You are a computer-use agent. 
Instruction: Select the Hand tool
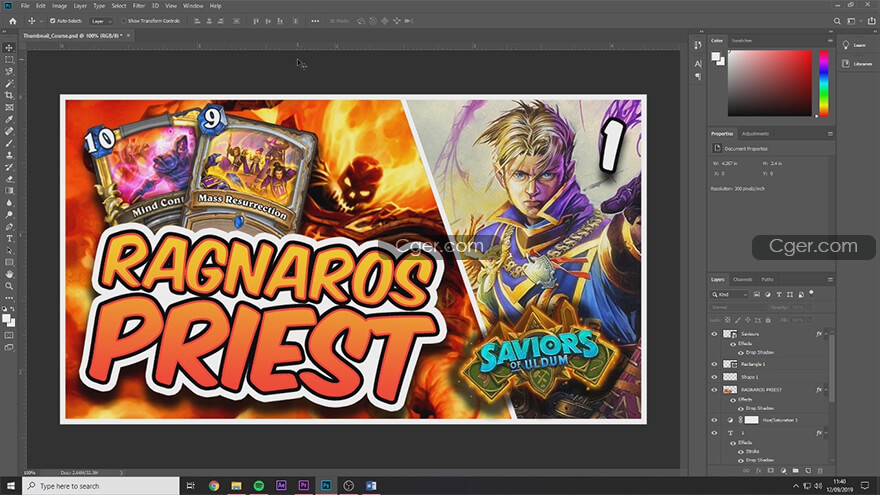tap(9, 274)
